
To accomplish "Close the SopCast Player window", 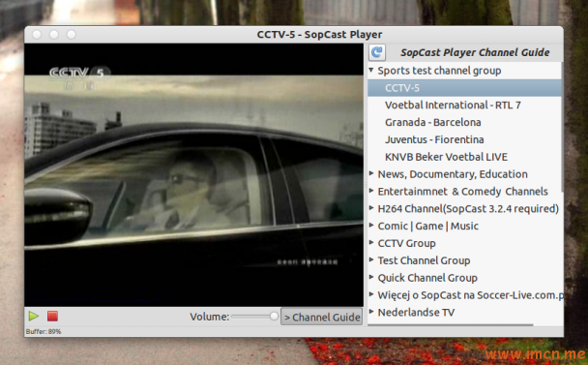I will (37, 35).
